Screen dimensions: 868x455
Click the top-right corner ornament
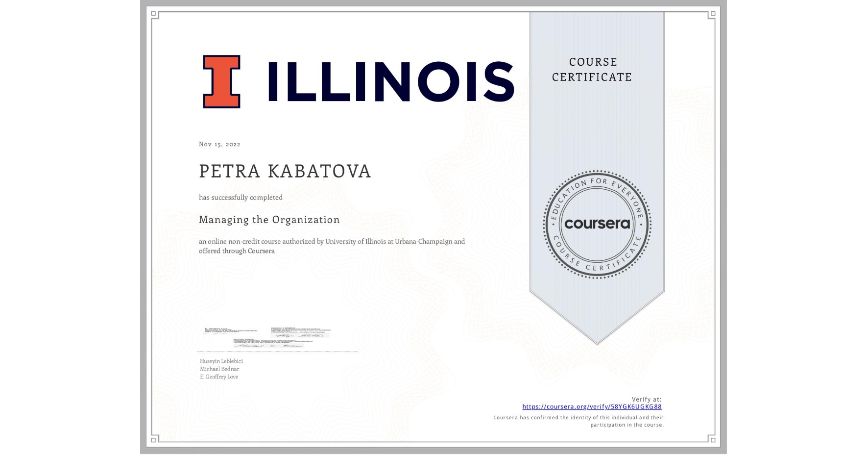pos(712,15)
